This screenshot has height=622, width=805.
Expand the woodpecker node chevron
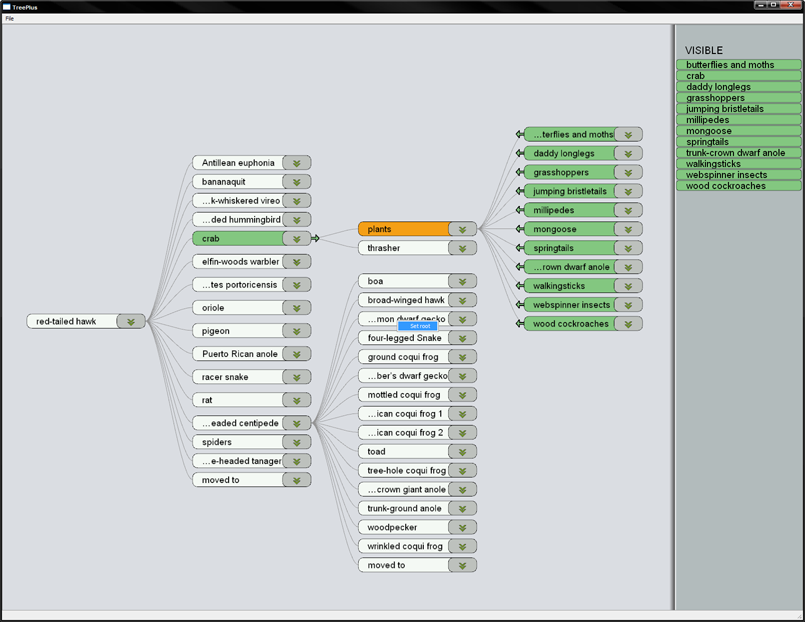(462, 527)
